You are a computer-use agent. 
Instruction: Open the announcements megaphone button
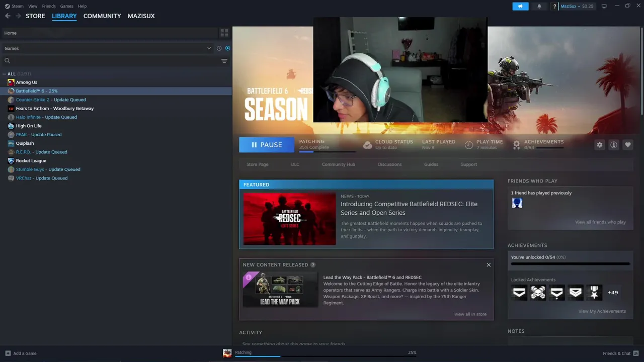[520, 6]
